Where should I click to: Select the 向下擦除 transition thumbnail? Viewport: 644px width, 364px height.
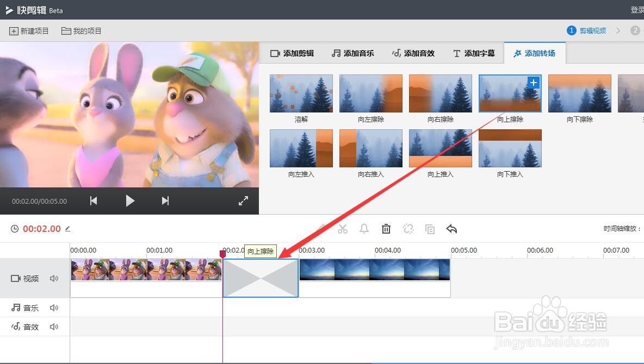point(579,93)
